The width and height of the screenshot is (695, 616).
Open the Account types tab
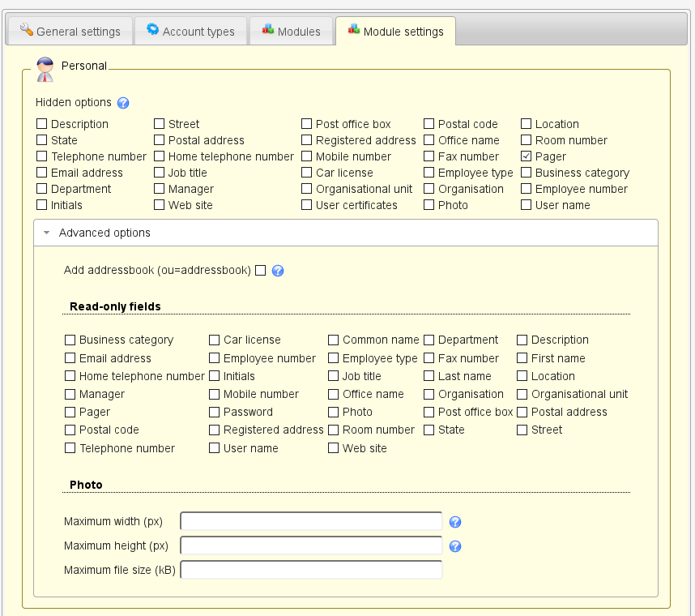pos(190,32)
